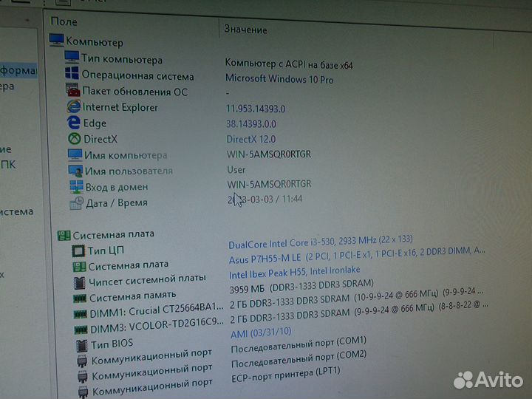Click the Компьютер group monitor icon
Screen dimensions: 532x399
click(56, 40)
